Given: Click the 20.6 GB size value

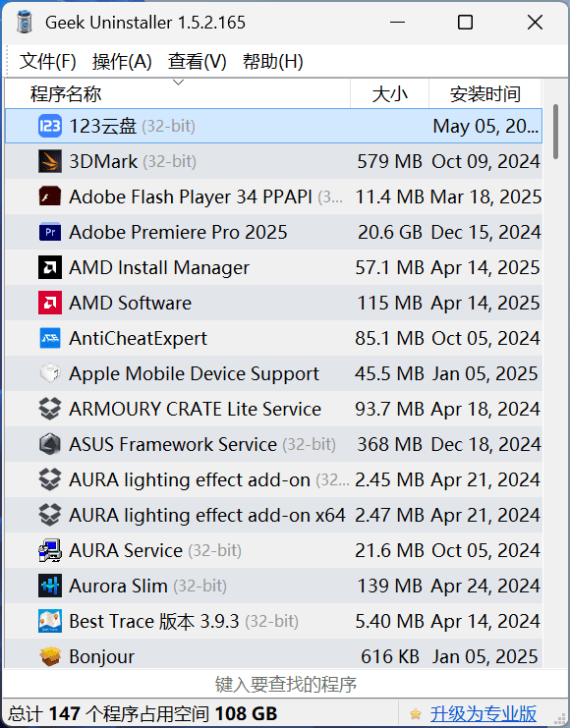Looking at the screenshot, I should pyautogui.click(x=390, y=232).
